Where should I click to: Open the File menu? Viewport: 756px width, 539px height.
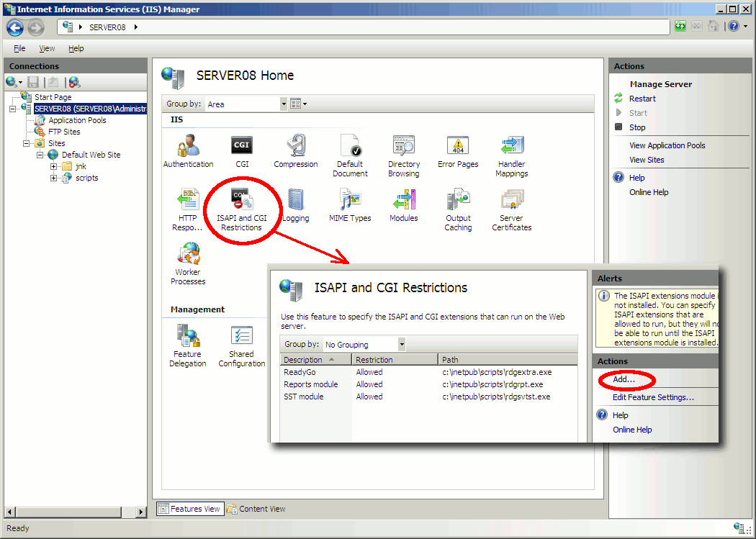pos(19,48)
